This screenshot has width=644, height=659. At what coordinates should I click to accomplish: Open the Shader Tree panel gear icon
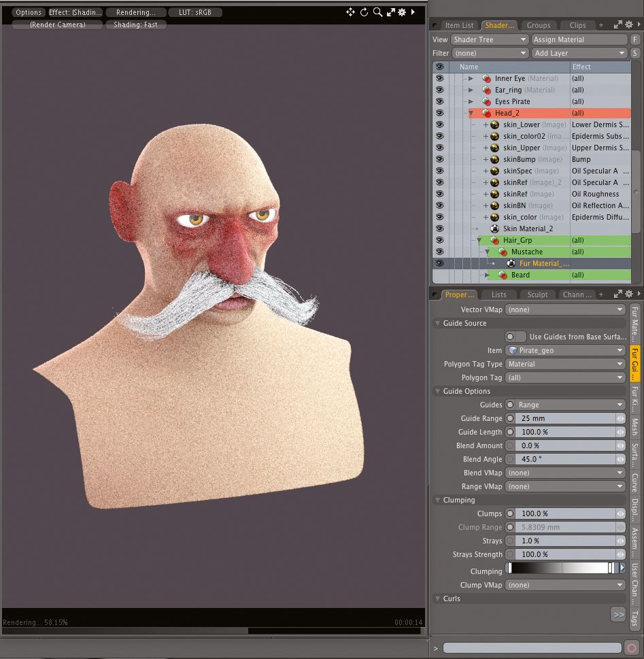tap(628, 24)
